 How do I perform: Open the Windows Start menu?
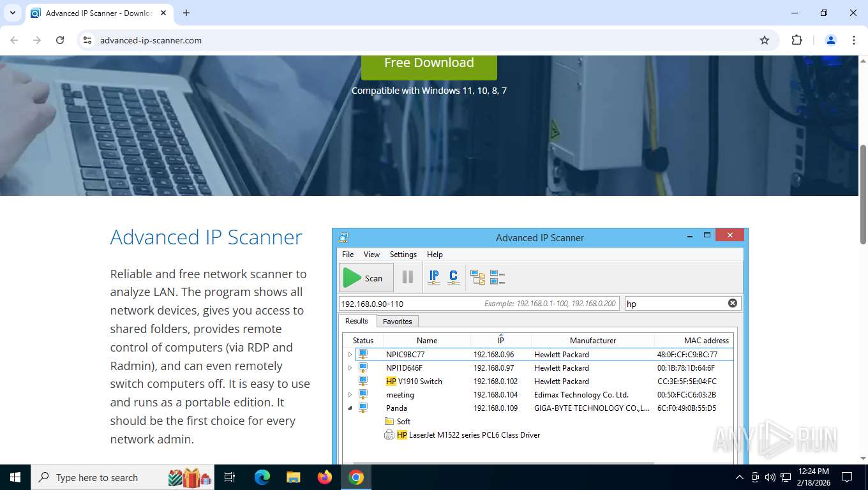tap(15, 477)
